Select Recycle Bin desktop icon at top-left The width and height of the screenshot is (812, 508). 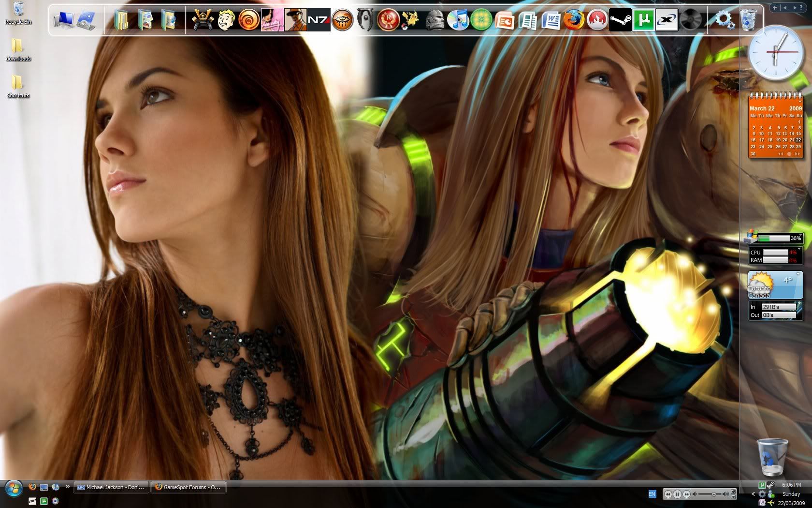pyautogui.click(x=18, y=13)
